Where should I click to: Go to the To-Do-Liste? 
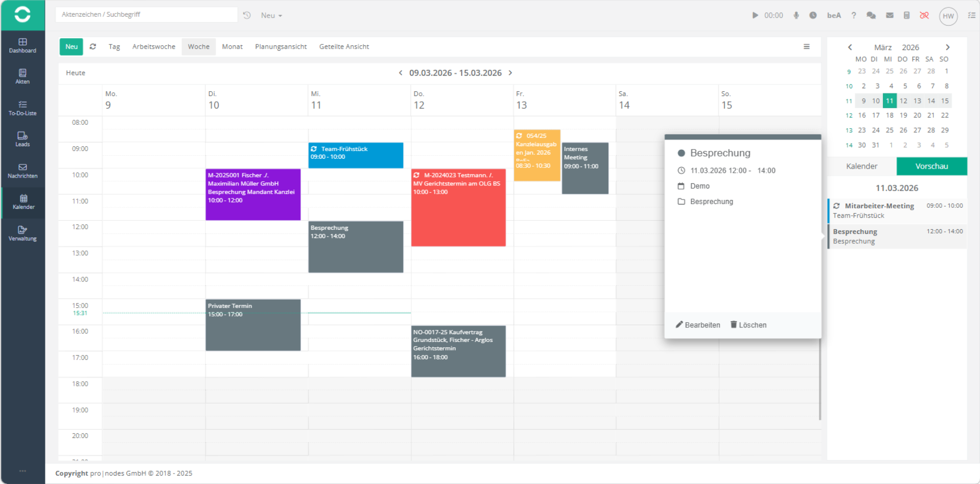tap(22, 108)
